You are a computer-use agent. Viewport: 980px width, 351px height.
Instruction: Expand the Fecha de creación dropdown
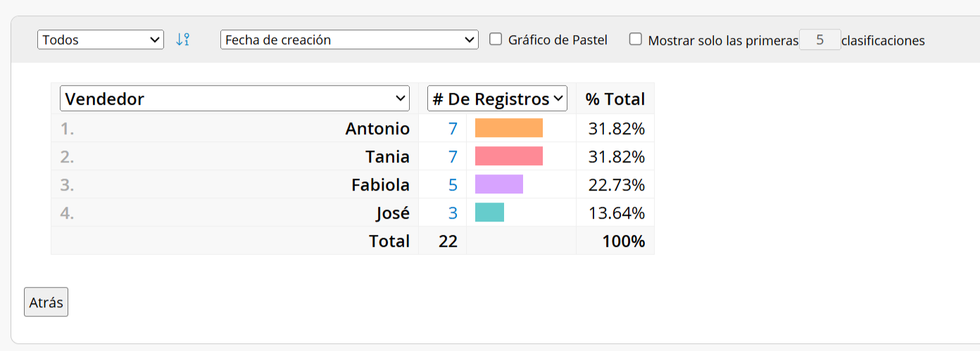349,39
